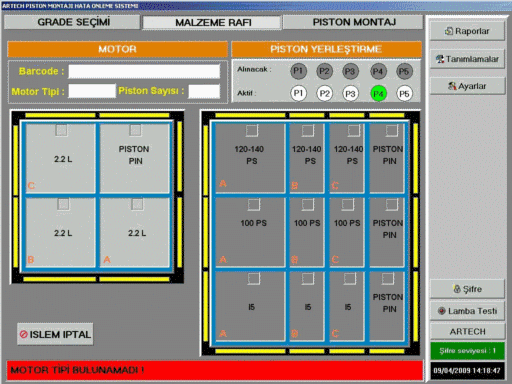Open the MALZEME RAFI tab
This screenshot has height=384, width=512.
pos(212,22)
